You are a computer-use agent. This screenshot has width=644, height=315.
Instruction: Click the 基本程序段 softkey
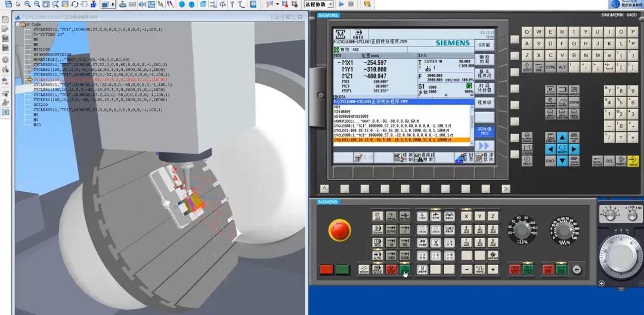point(484,74)
